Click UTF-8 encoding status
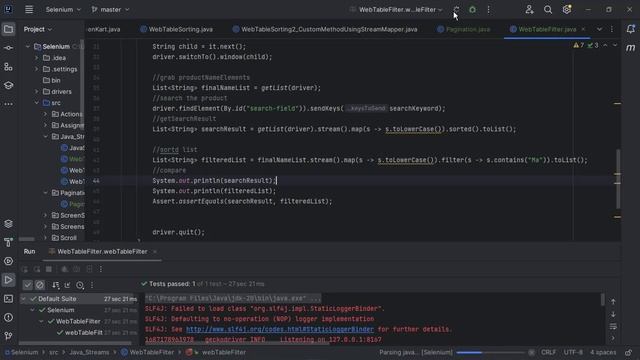This screenshot has height=360, width=640. pos(573,352)
